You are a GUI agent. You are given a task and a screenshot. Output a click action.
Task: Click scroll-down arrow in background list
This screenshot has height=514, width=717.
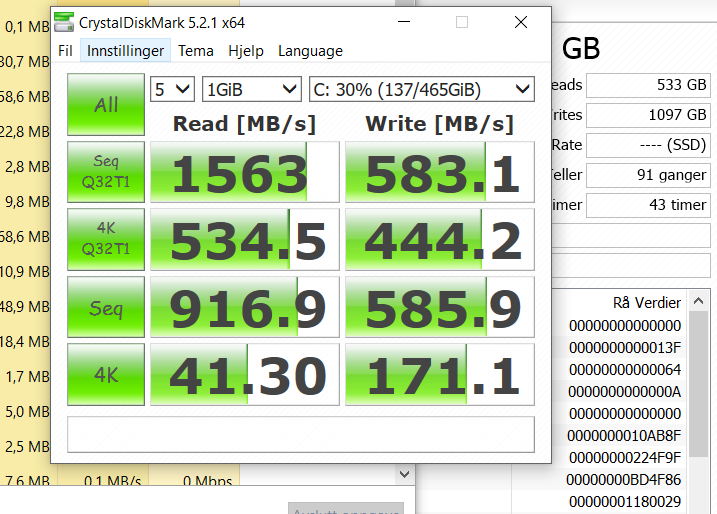tap(404, 474)
